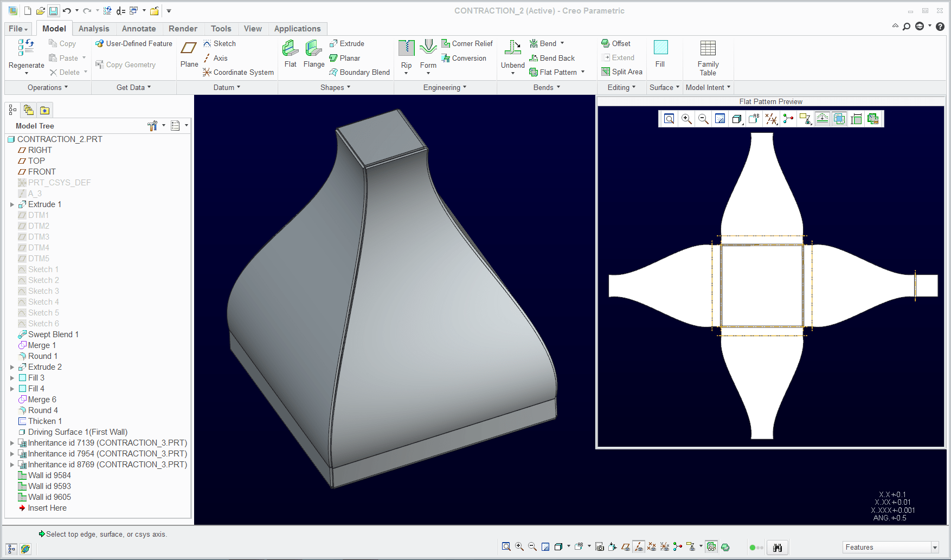Open the Flat Pattern dropdown arrow
The height and width of the screenshot is (560, 951).
583,72
